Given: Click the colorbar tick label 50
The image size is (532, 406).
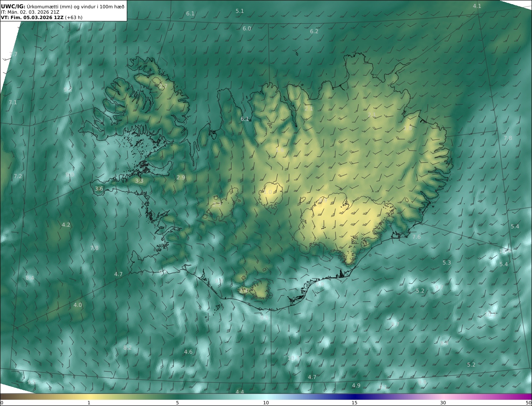Looking at the screenshot, I should [x=529, y=403].
